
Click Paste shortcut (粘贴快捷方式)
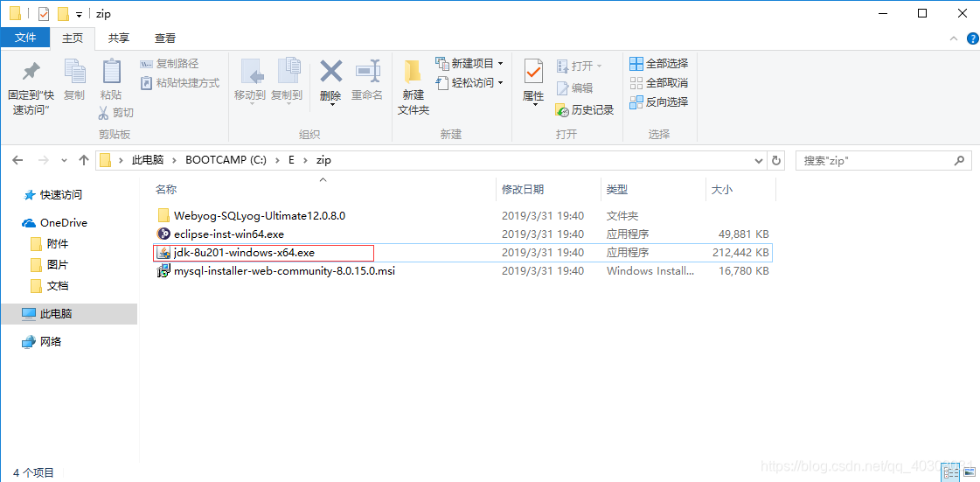click(180, 82)
